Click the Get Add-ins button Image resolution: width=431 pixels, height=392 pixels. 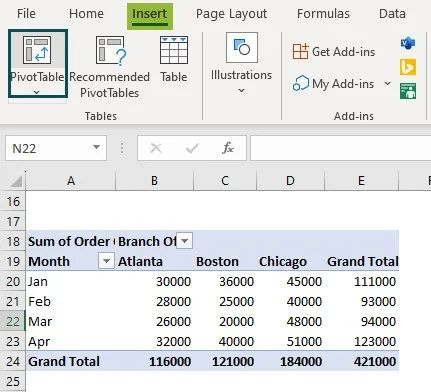(x=334, y=52)
